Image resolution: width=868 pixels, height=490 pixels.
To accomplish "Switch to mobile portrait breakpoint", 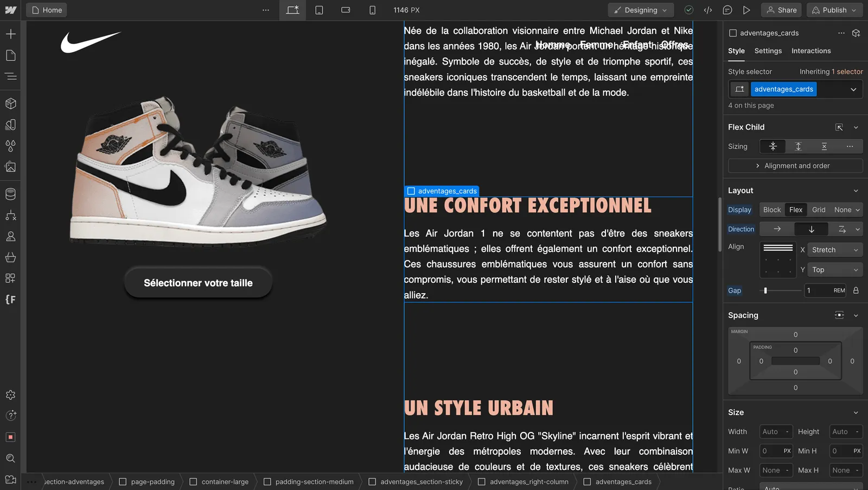I will point(372,10).
